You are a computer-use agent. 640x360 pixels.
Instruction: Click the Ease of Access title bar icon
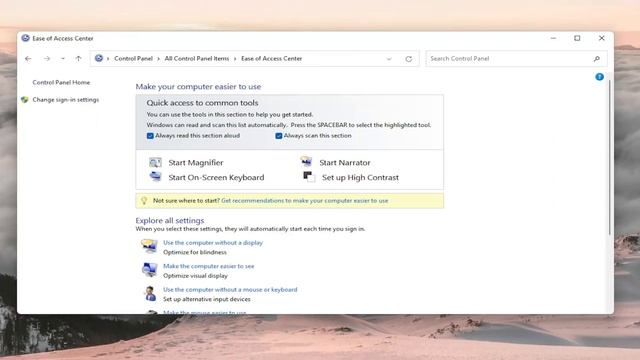coord(25,38)
